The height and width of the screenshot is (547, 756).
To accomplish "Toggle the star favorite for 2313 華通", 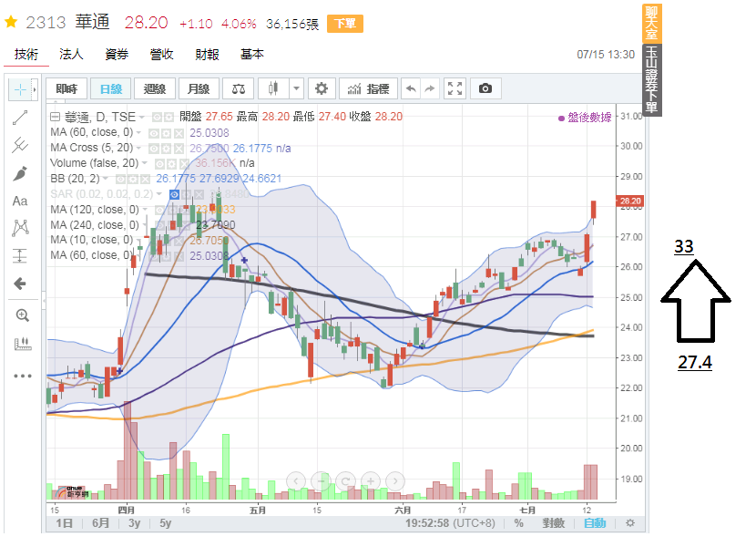I will (x=11, y=24).
